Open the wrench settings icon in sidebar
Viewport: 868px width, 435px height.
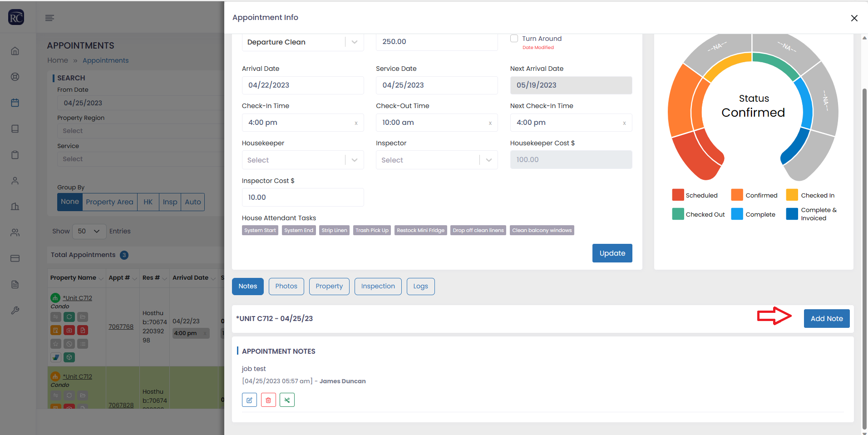15,311
